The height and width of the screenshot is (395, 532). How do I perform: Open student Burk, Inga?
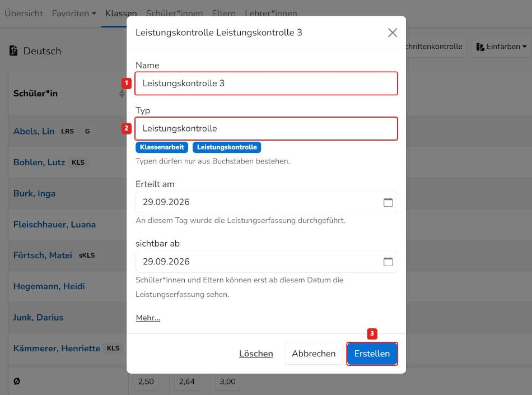(x=34, y=193)
